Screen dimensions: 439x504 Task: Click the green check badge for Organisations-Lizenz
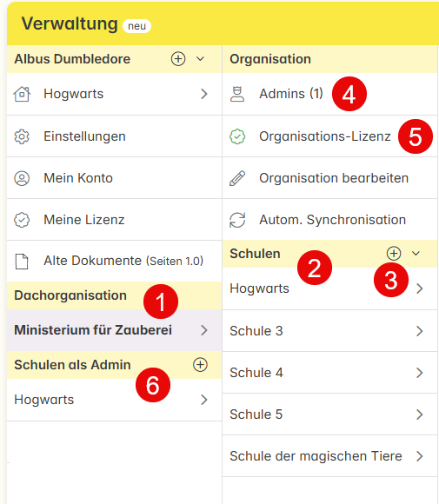click(237, 136)
